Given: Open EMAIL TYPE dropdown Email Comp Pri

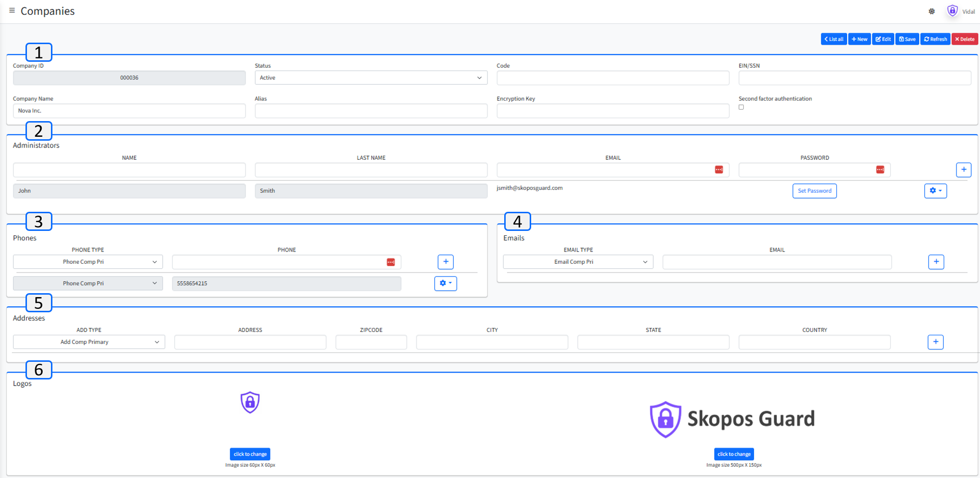Looking at the screenshot, I should point(578,262).
